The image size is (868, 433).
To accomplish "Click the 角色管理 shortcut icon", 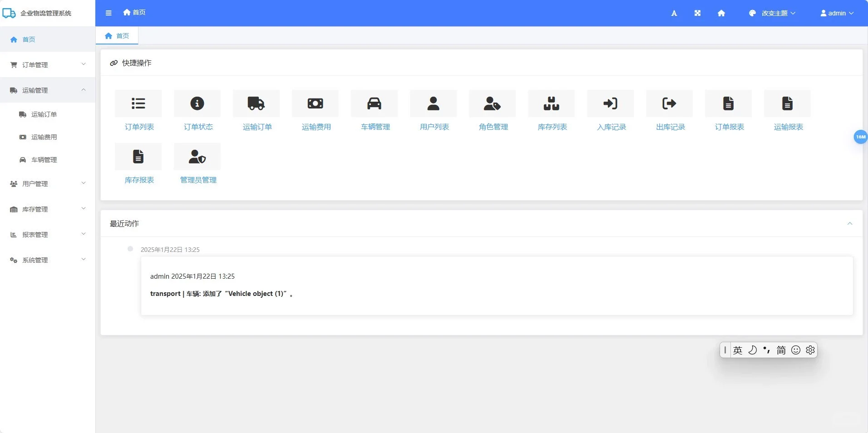I will pyautogui.click(x=493, y=103).
